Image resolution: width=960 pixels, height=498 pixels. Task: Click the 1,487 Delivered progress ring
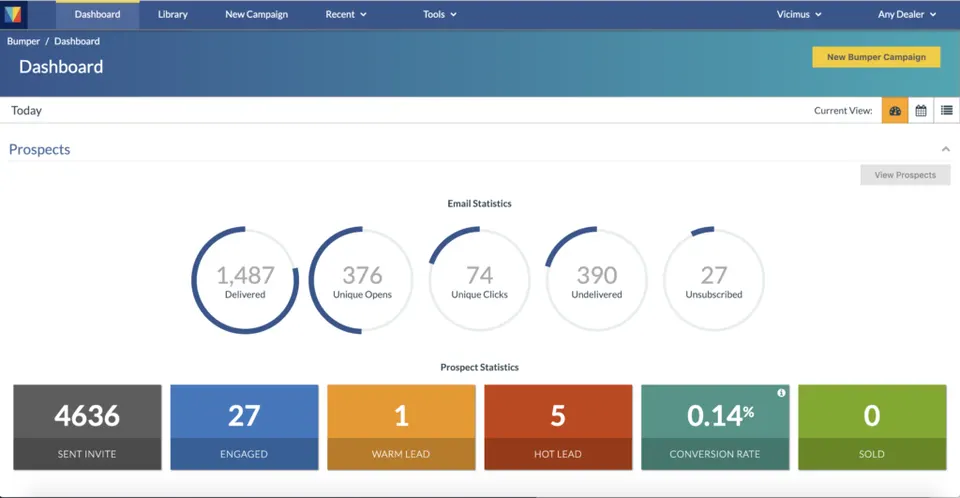(245, 280)
